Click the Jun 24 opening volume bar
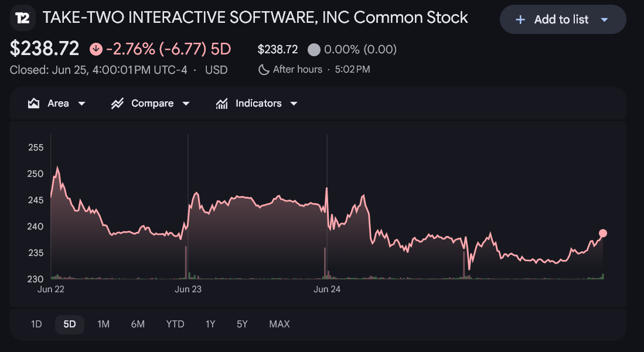 point(325,264)
